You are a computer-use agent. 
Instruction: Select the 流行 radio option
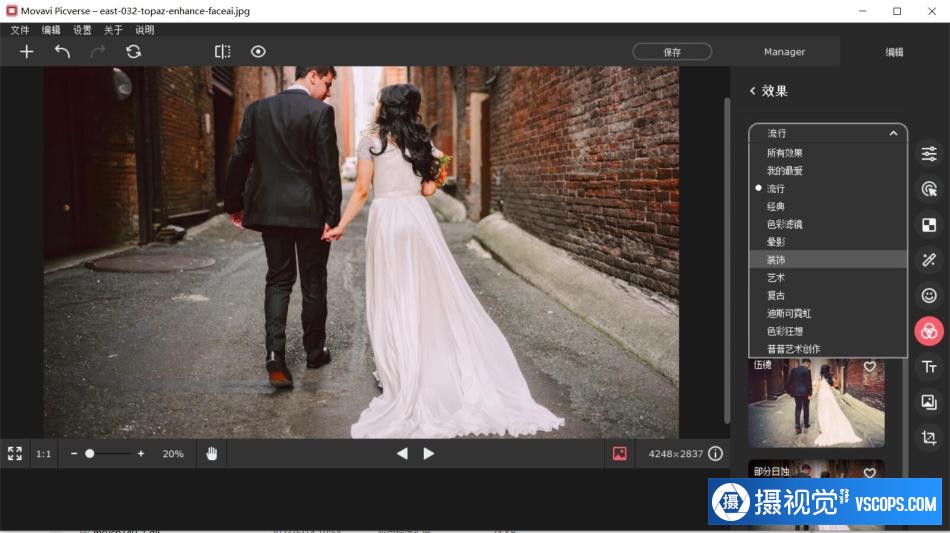(x=828, y=188)
